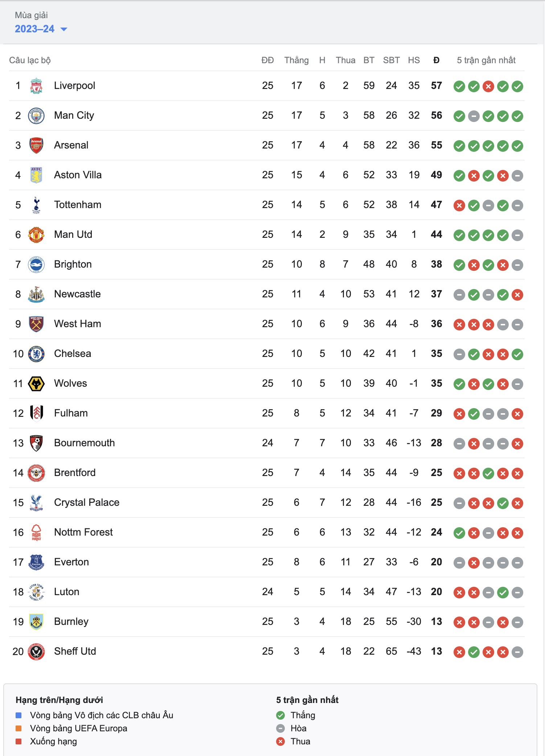545x756 pixels.
Task: Click the blue Champions League legend swatch
Action: [19, 715]
